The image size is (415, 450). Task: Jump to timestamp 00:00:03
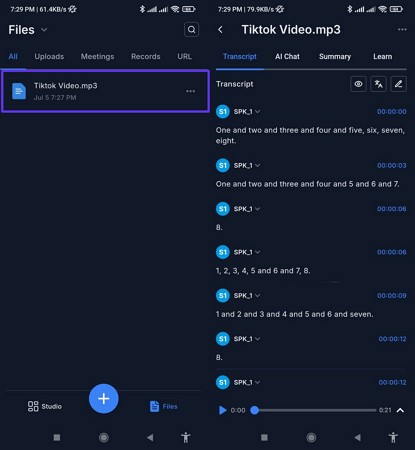tap(392, 165)
